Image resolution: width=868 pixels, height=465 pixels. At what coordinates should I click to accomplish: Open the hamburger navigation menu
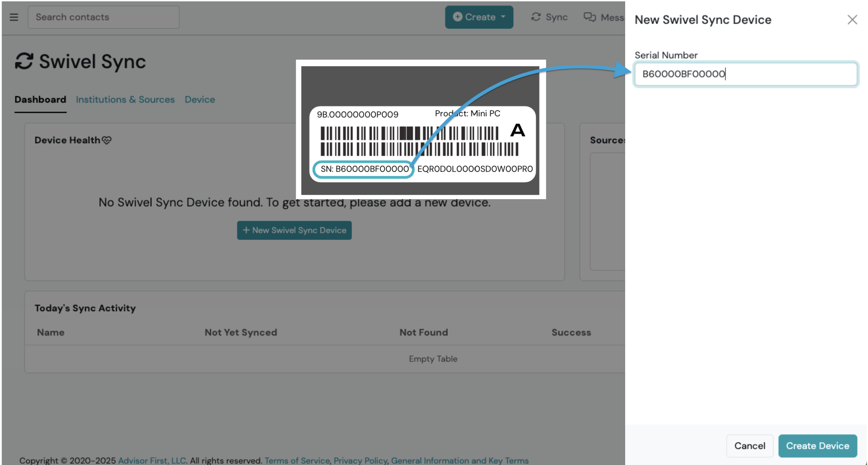pyautogui.click(x=14, y=17)
